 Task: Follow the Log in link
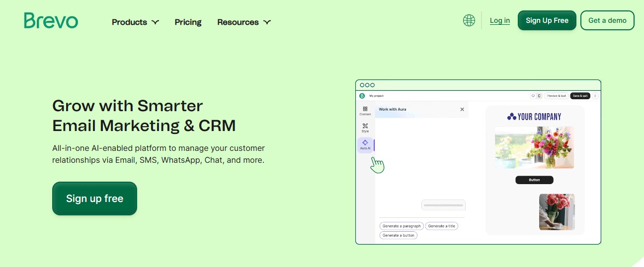tap(500, 20)
